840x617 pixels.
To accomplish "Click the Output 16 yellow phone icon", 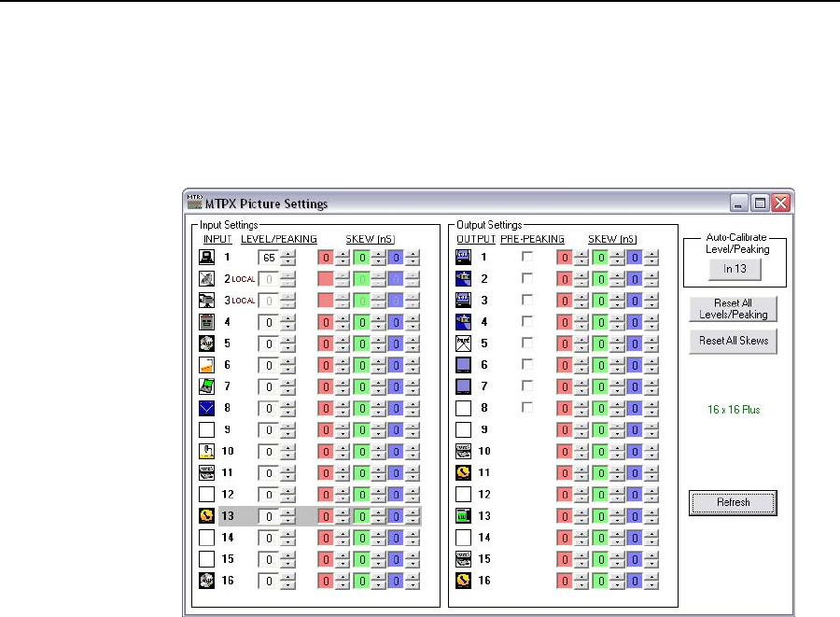I will pos(463,580).
